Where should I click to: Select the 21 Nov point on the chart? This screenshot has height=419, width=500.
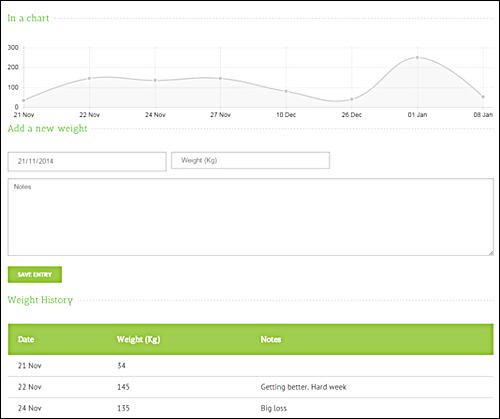click(24, 100)
